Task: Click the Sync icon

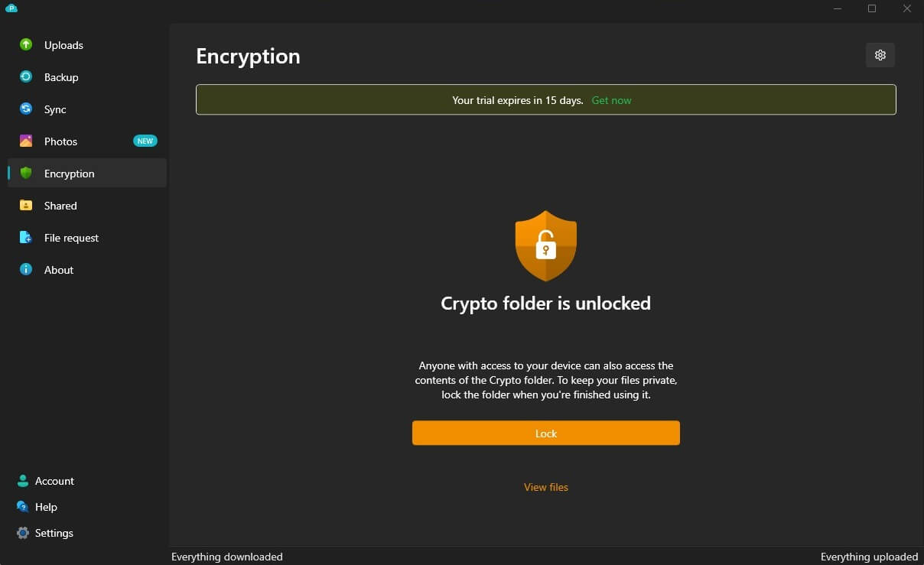Action: tap(24, 109)
